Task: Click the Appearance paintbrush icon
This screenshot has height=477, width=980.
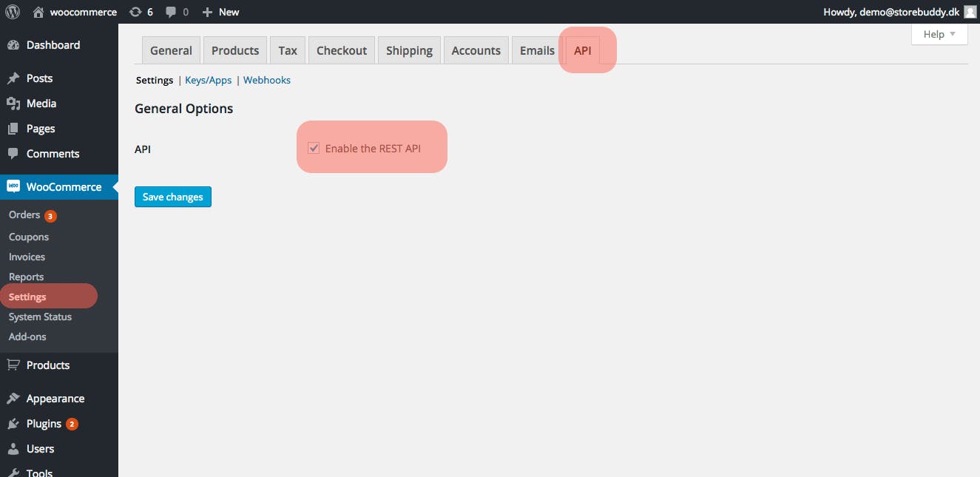Action: (x=13, y=399)
